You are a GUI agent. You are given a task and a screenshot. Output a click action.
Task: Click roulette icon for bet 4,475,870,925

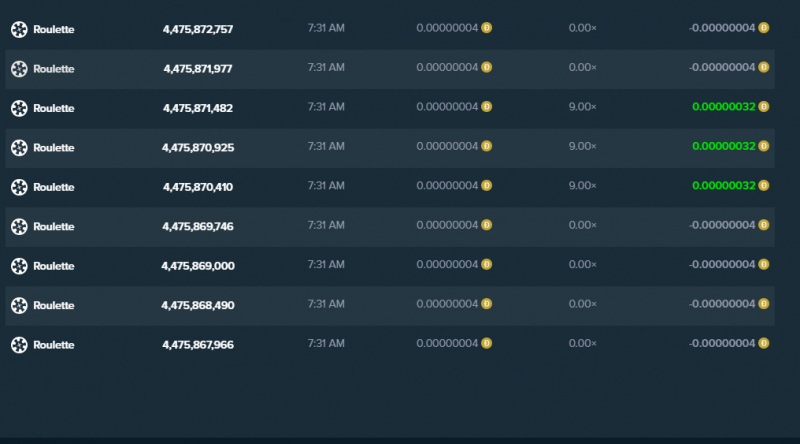point(19,147)
